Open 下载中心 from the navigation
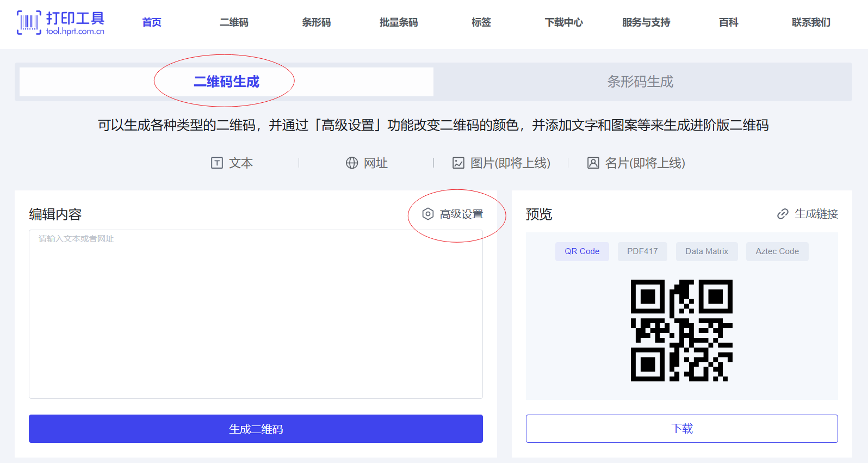 (x=563, y=22)
